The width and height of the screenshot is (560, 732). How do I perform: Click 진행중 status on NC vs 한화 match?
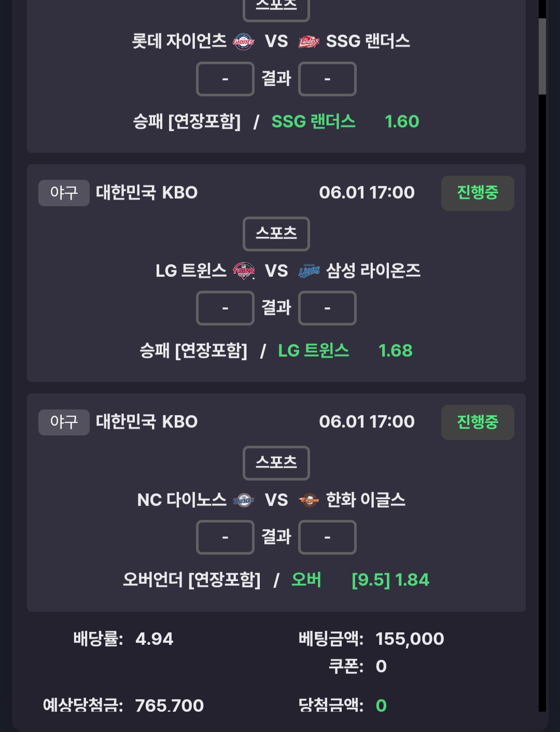(478, 422)
